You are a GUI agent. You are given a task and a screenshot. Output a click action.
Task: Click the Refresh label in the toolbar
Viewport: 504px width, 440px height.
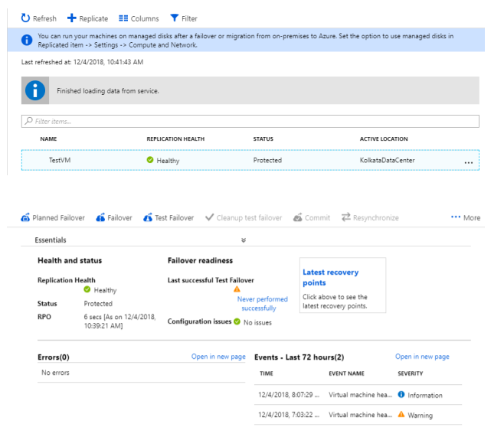44,18
